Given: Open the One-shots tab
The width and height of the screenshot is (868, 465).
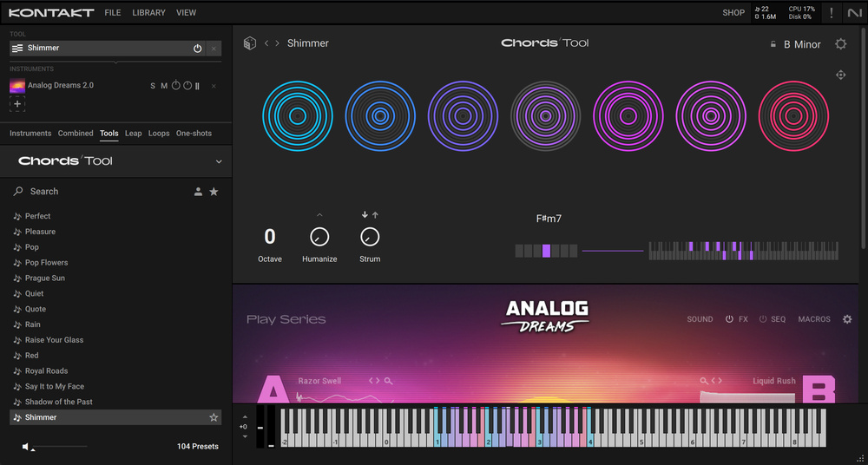Looking at the screenshot, I should 194,134.
